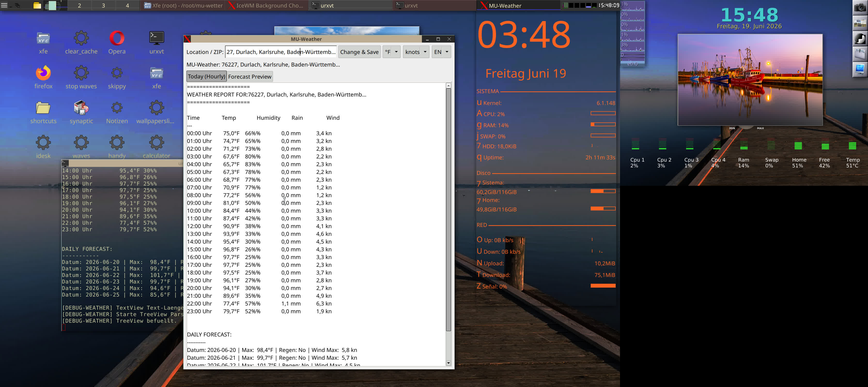868x387 pixels.
Task: Activate the MU-Weather taskbar button
Action: pyautogui.click(x=518, y=5)
